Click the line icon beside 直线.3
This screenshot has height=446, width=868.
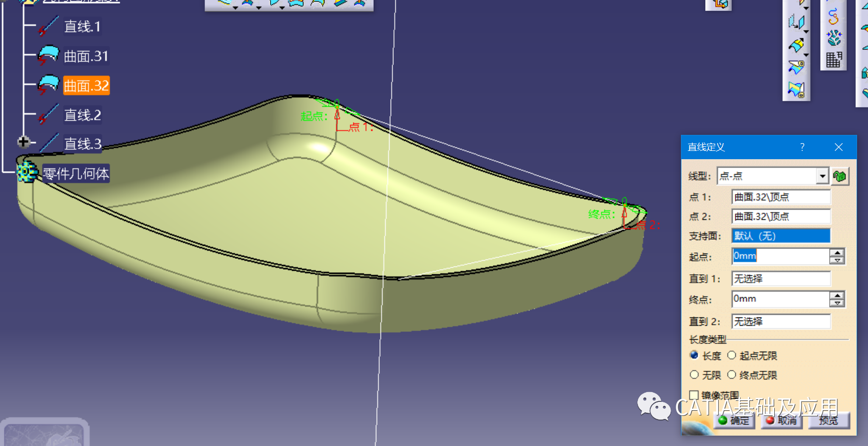49,143
